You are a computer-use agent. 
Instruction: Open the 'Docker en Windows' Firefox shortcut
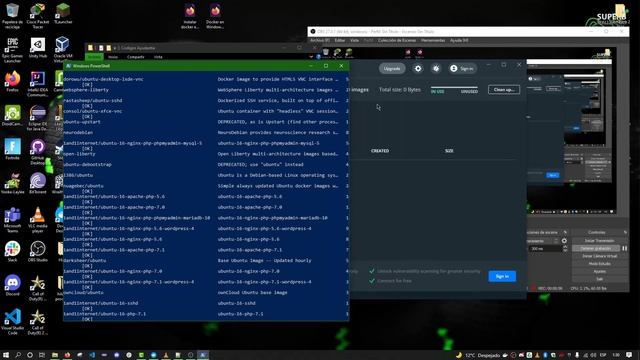215,16
